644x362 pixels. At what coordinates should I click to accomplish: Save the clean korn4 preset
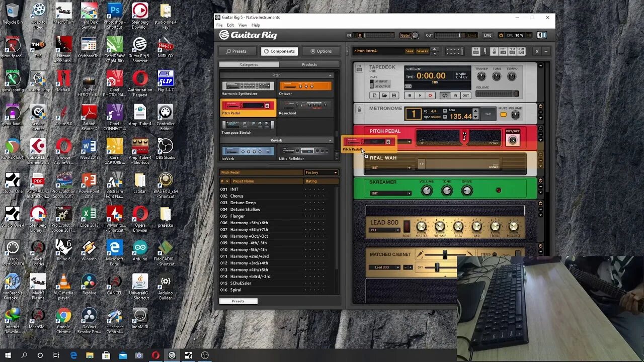[410, 51]
